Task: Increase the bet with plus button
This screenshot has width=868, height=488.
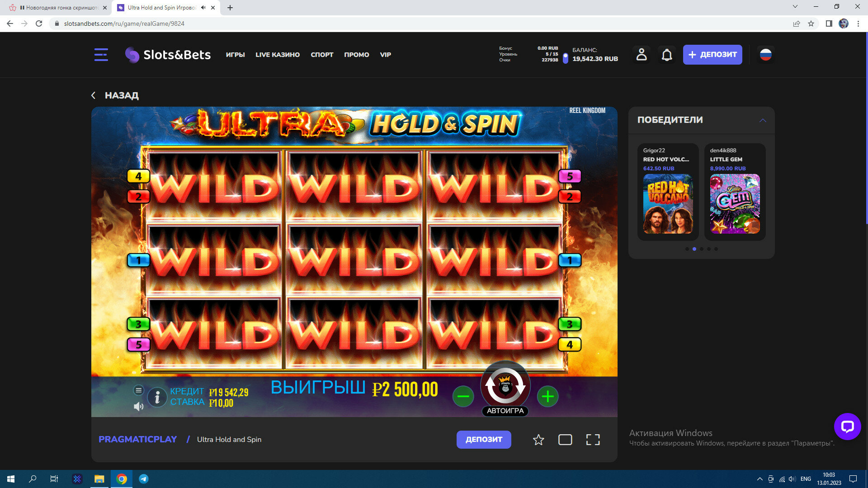Action: coord(547,397)
